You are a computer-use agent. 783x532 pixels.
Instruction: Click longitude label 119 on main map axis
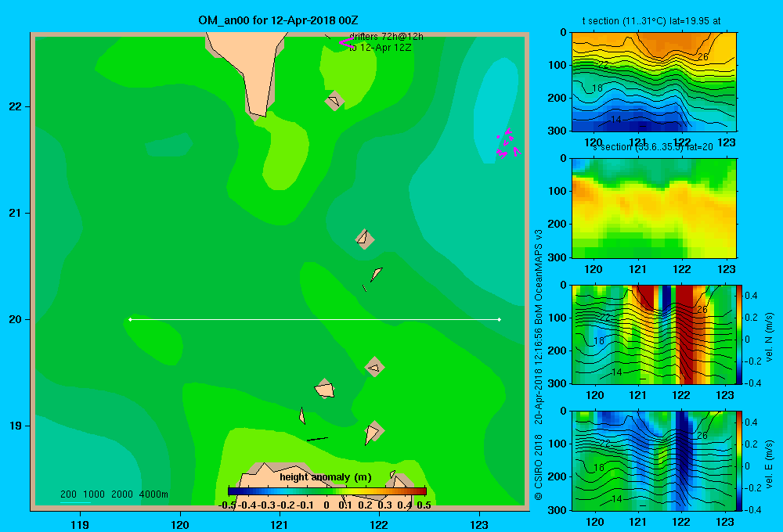click(x=80, y=524)
